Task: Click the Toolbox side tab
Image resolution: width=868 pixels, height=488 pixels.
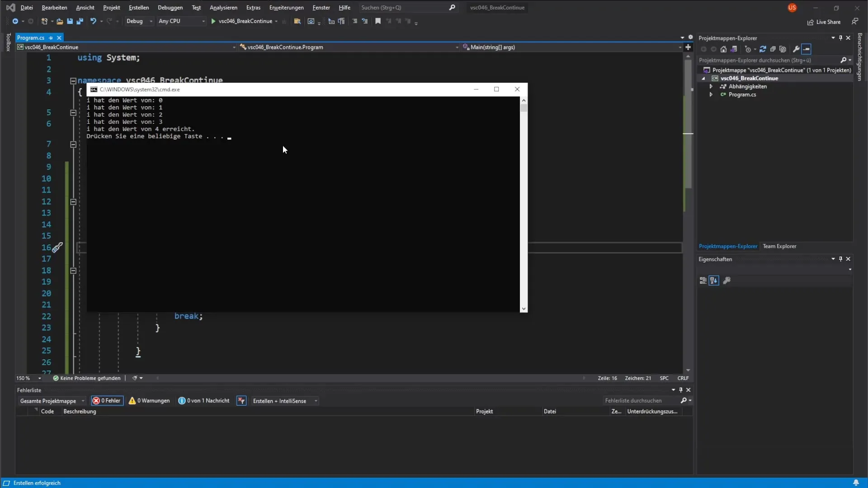Action: (8, 42)
